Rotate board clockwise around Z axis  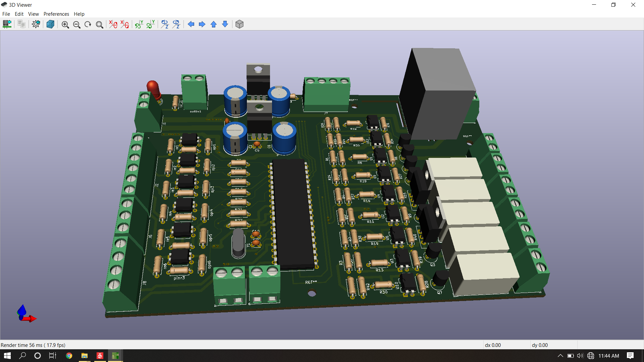pyautogui.click(x=164, y=24)
